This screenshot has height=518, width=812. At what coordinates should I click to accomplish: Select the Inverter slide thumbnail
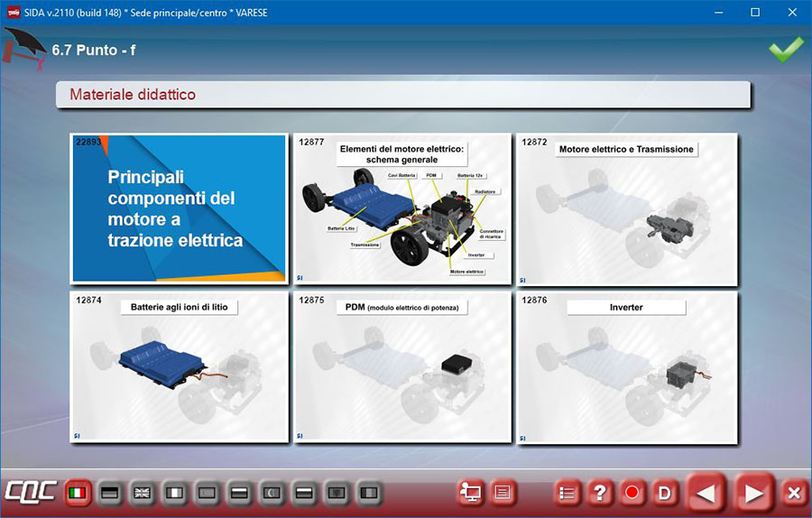pyautogui.click(x=626, y=366)
